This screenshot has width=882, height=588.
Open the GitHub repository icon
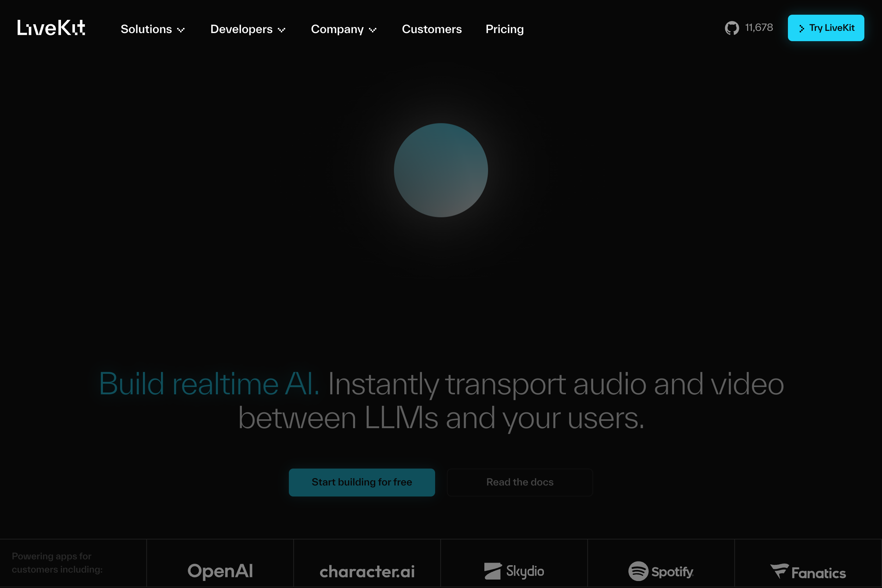(x=731, y=28)
